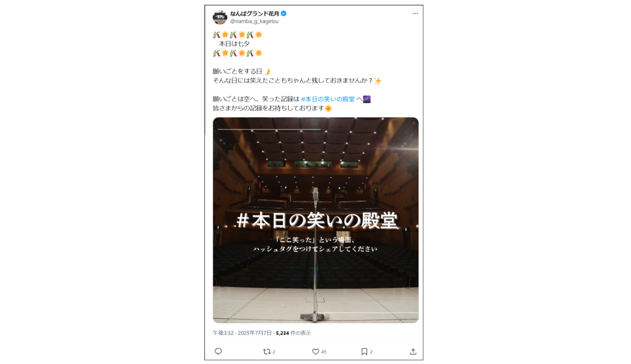Click the repost arrows icon
Image resolution: width=631 pixels, height=364 pixels.
point(266,351)
